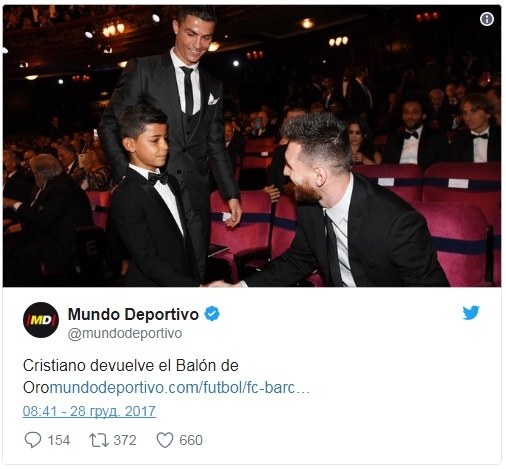Open the Twitter bird logo
Image resolution: width=506 pixels, height=469 pixels.
pos(471,313)
